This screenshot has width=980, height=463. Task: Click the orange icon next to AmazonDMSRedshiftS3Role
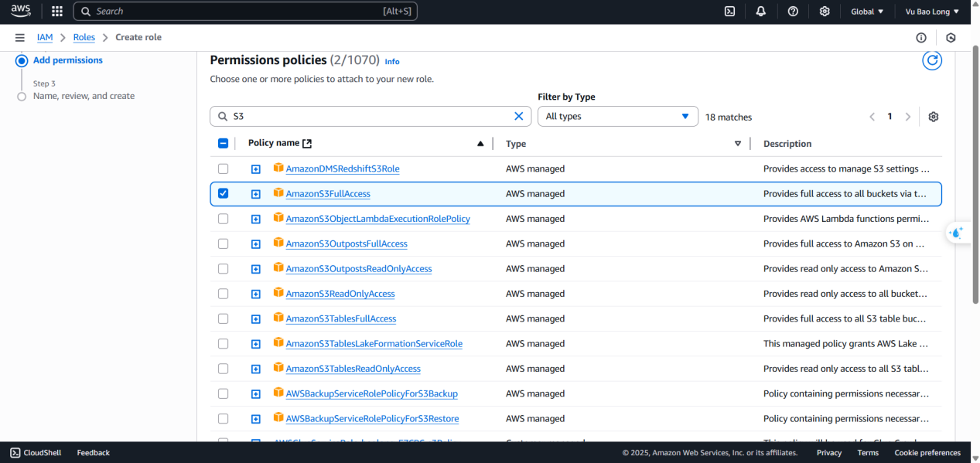pyautogui.click(x=278, y=168)
